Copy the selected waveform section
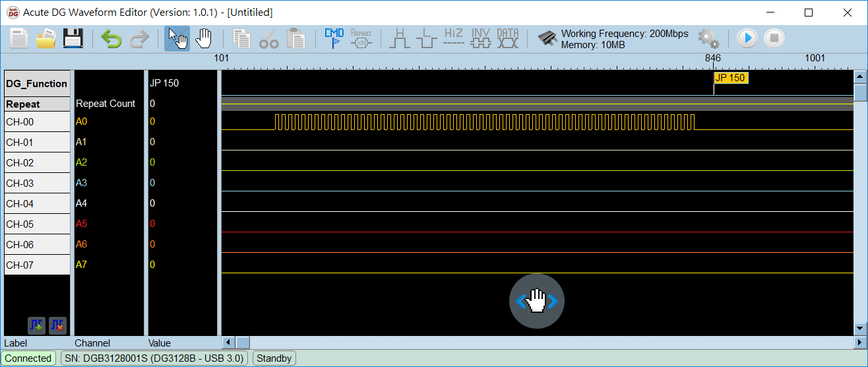This screenshot has width=868, height=367. (x=242, y=39)
